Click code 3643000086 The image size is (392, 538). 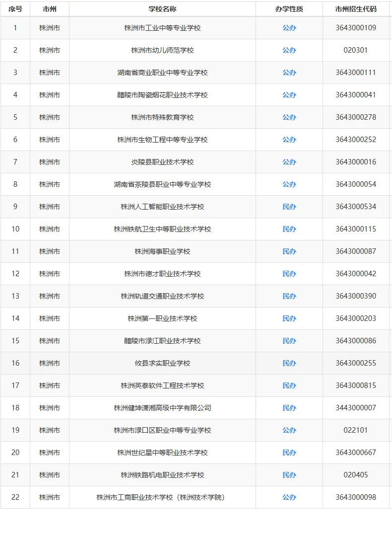[356, 341]
